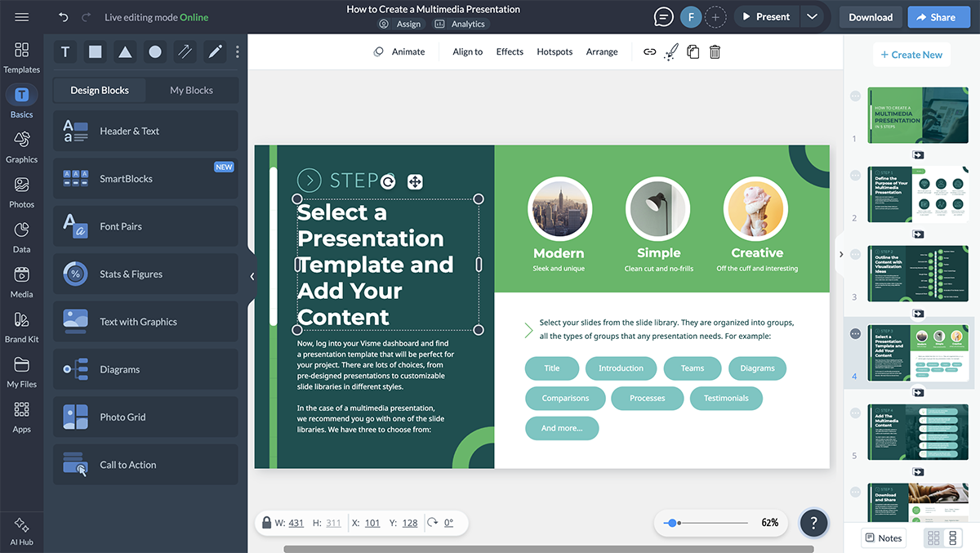Image resolution: width=980 pixels, height=553 pixels.
Task: Click the move handle on text box
Action: click(415, 181)
